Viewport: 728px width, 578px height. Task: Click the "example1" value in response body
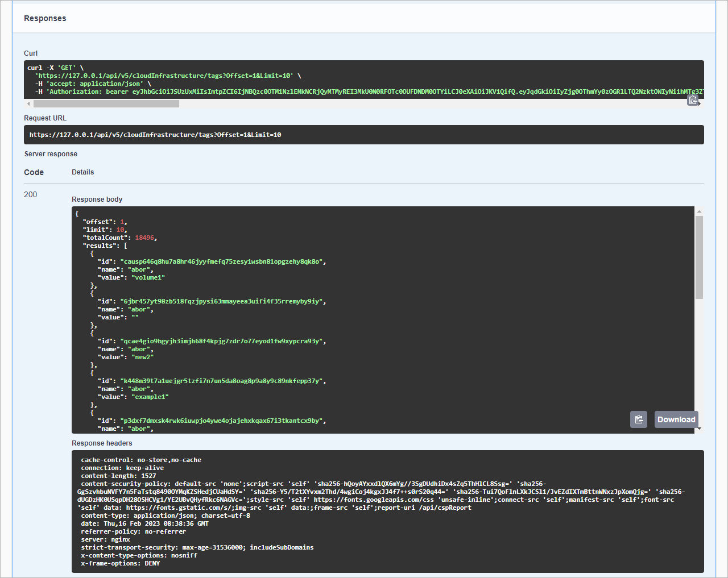tap(150, 397)
